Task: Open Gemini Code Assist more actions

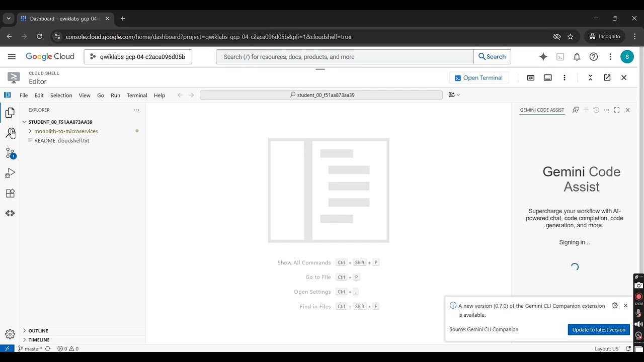Action: 606,110
